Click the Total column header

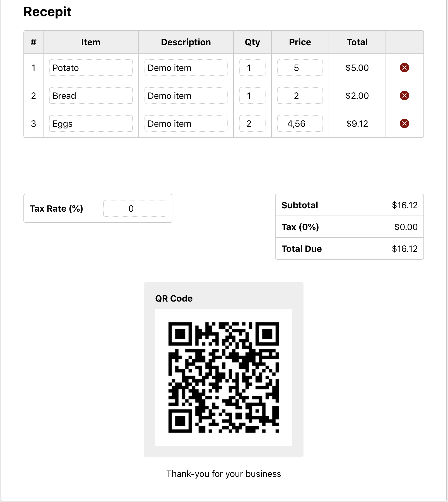357,42
